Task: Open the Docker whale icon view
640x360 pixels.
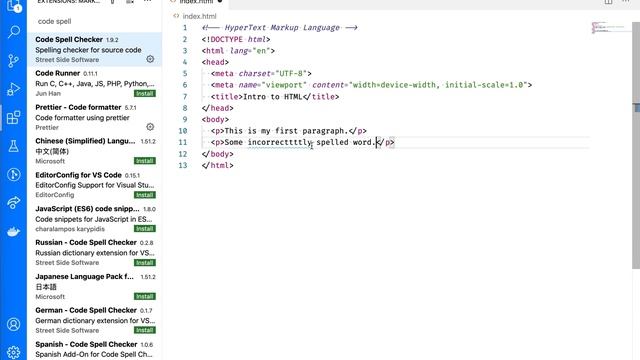Action: point(13,231)
